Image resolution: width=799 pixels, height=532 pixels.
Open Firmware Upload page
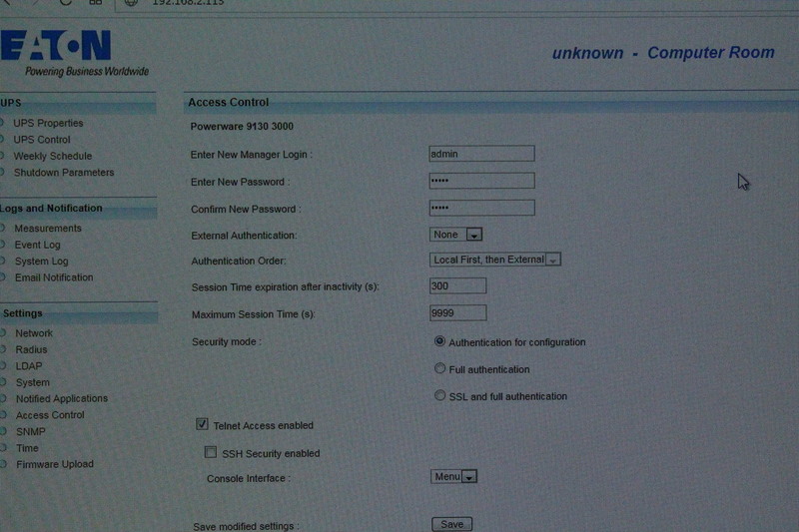pos(55,464)
